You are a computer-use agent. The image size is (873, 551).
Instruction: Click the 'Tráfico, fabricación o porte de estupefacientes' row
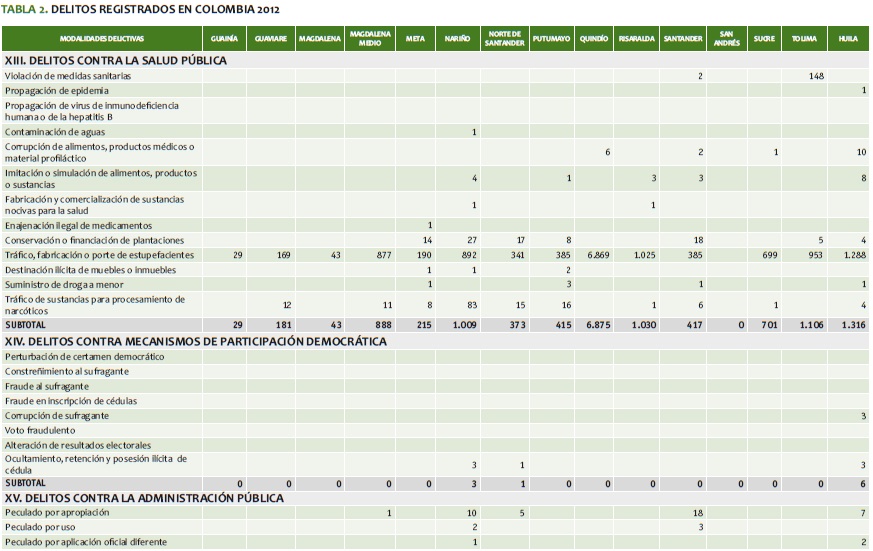click(100, 255)
